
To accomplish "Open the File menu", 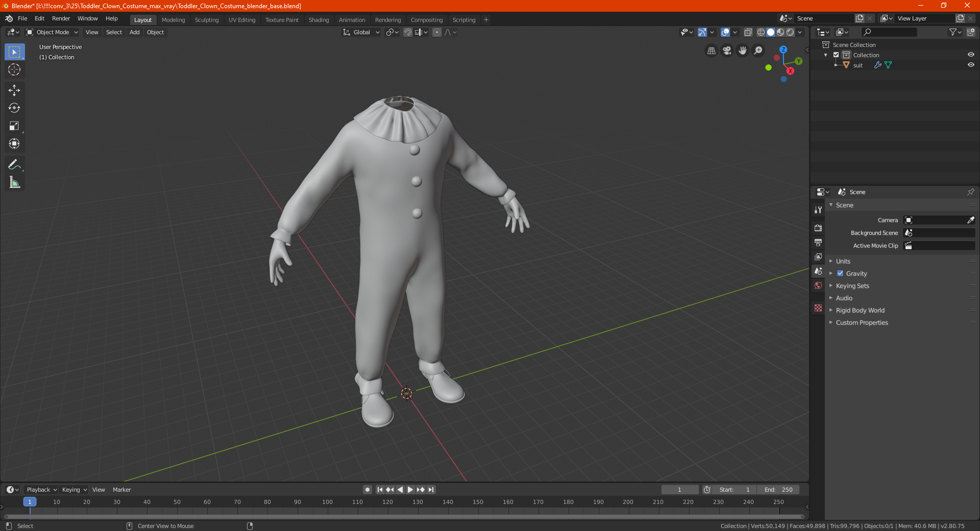I will pos(22,18).
